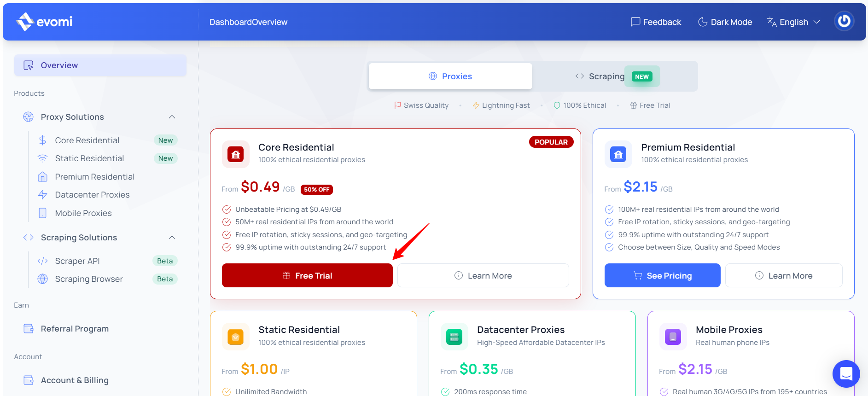Screen dimensions: 868x396
Task: Click the Proxy Solutions globe icon
Action: [29, 117]
